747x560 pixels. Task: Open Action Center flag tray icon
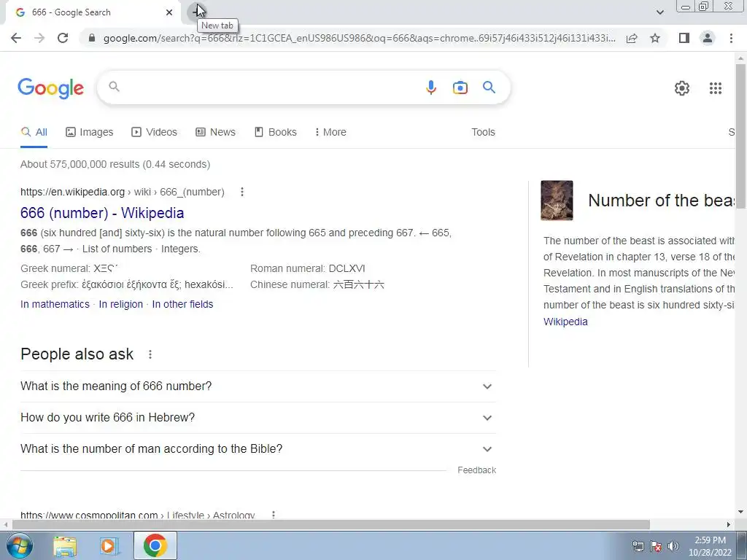[x=656, y=546]
